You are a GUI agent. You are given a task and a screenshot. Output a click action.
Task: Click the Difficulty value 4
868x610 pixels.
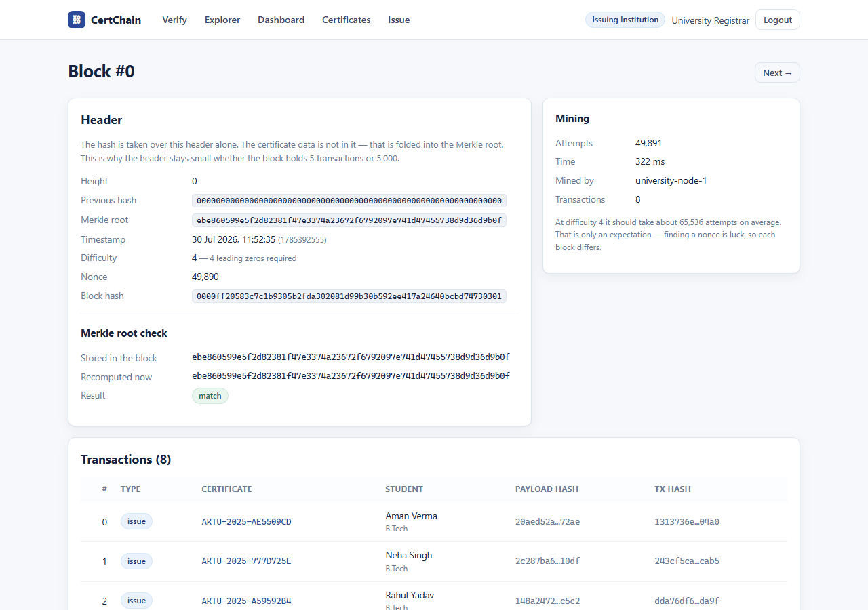[x=195, y=258]
